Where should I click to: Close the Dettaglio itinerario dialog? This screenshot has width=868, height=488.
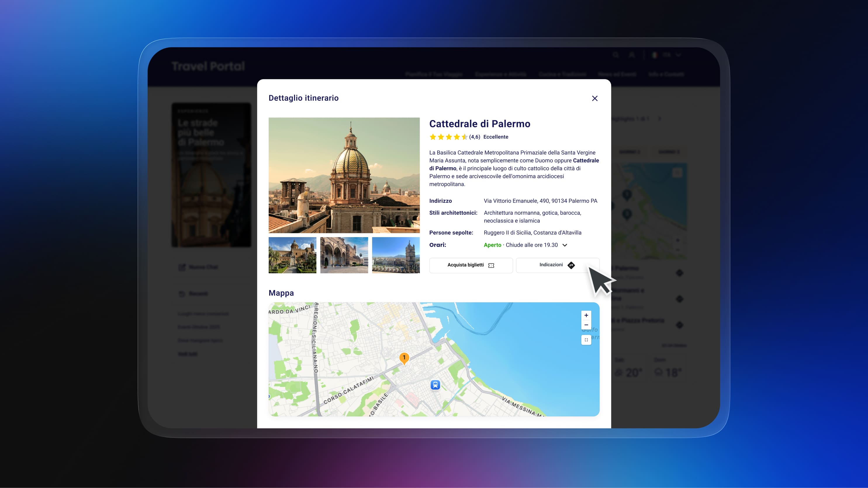coord(595,98)
